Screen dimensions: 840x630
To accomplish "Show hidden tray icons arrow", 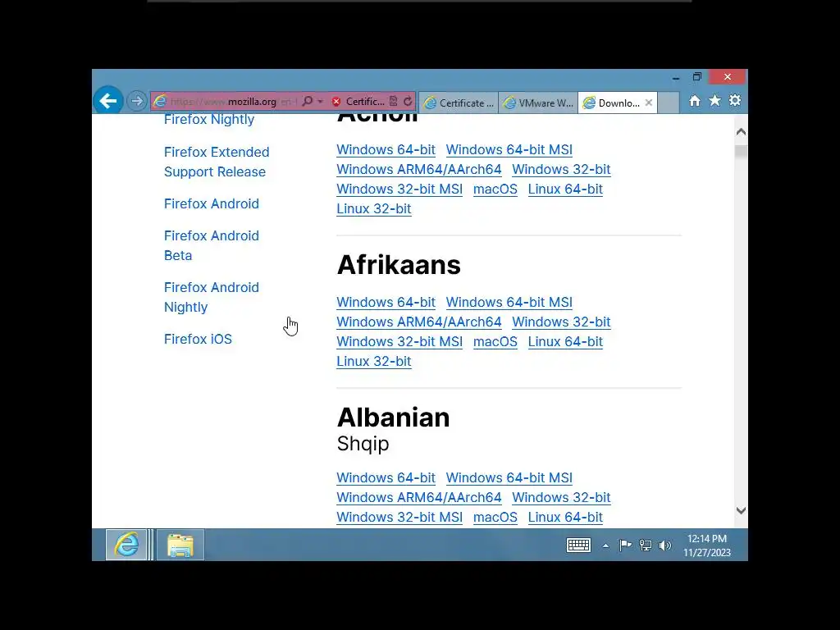I will 605,546.
